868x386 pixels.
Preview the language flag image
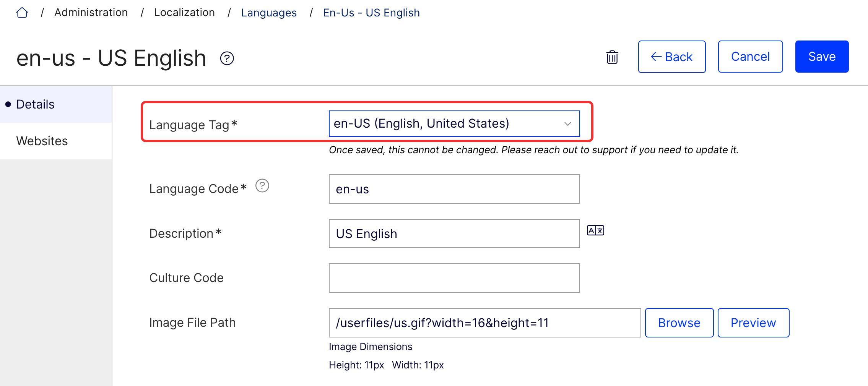(x=753, y=323)
